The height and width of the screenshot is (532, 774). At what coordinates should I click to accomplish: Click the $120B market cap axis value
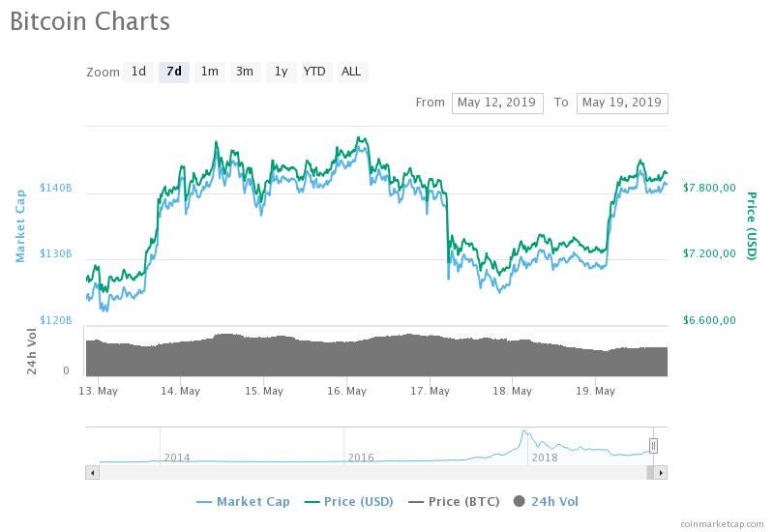[56, 320]
